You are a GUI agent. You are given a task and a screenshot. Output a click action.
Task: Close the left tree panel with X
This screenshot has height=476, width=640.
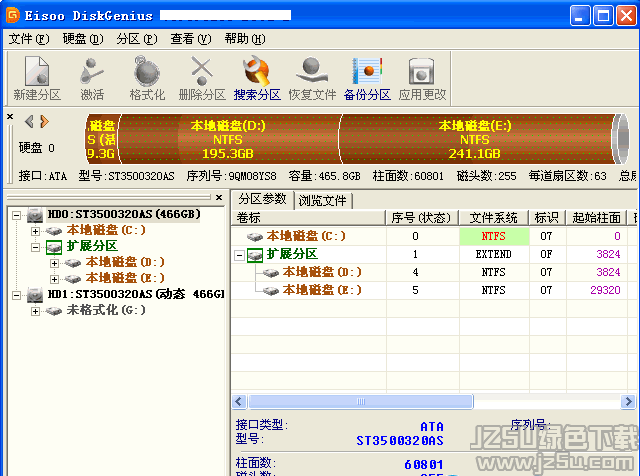click(x=219, y=198)
